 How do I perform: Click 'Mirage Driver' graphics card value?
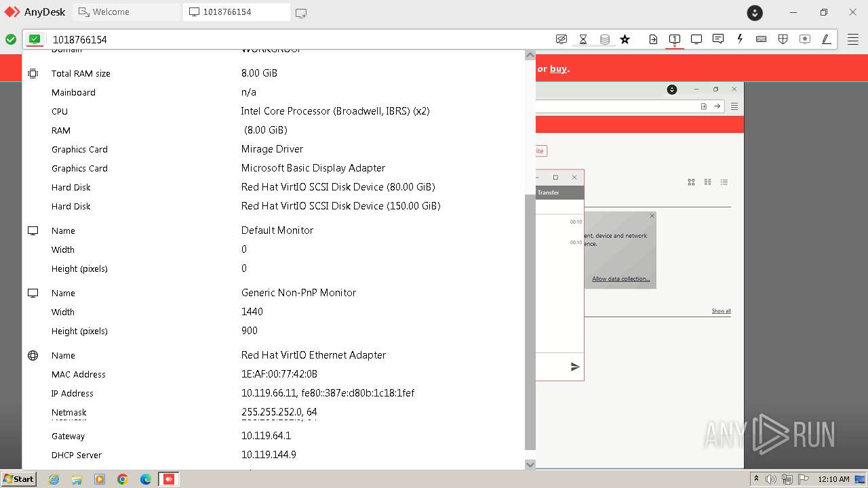point(272,149)
